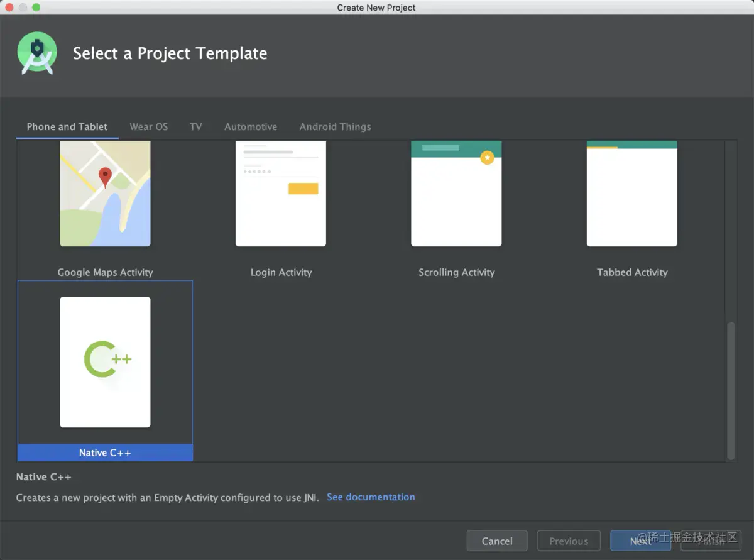Image resolution: width=754 pixels, height=560 pixels.
Task: Click the template list vertical scrollbar
Action: 731,391
